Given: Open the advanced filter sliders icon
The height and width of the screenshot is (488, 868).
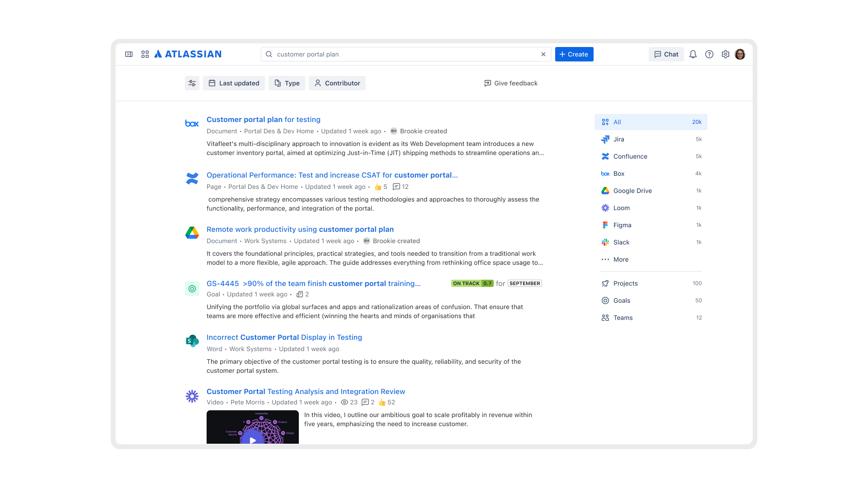Looking at the screenshot, I should click(192, 83).
